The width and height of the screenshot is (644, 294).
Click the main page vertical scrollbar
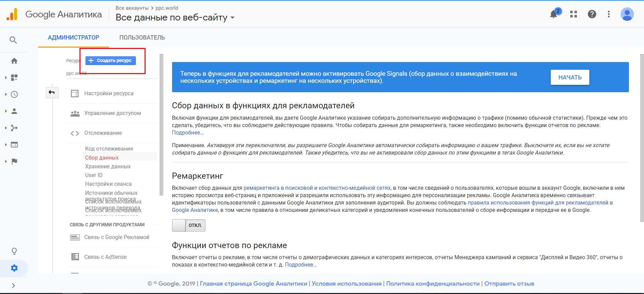tap(642, 138)
